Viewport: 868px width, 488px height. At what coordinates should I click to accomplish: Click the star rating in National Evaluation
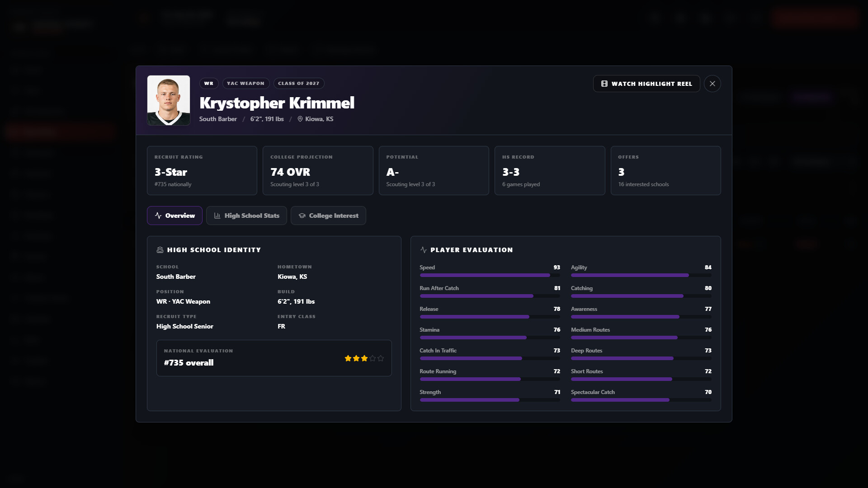[364, 358]
